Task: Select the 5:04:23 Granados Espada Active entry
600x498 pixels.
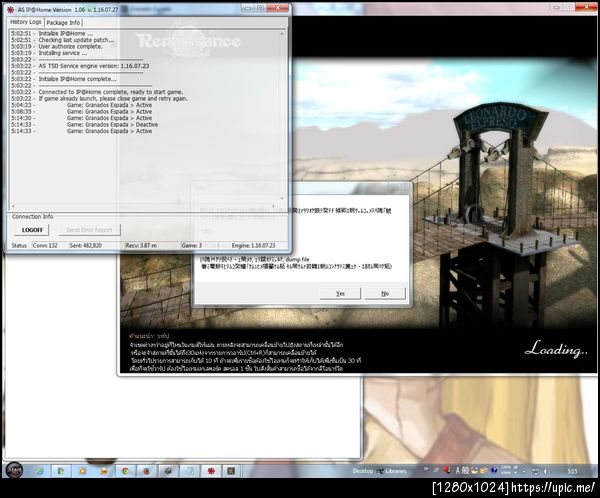Action: pyautogui.click(x=82, y=105)
